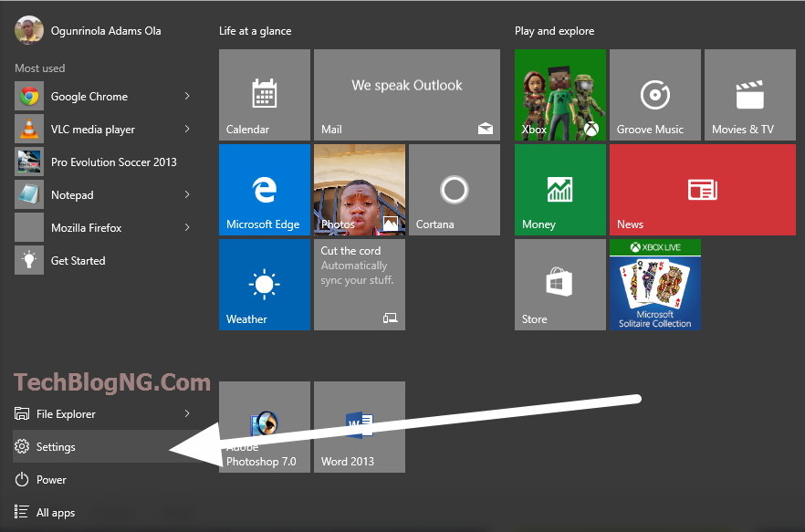Open the Cut the cord sync tile

[x=360, y=285]
